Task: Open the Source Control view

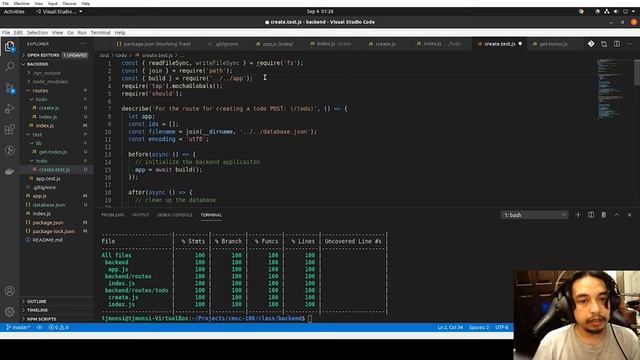Action: click(9, 88)
